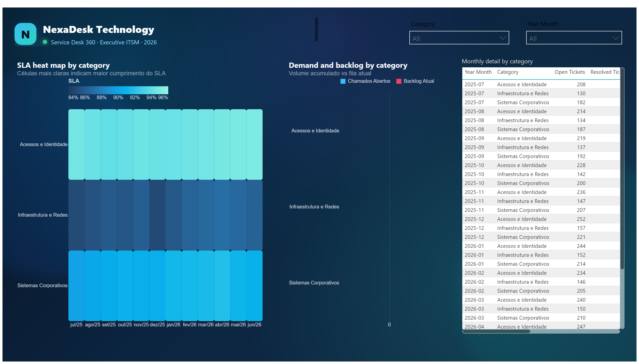This screenshot has width=639, height=364.
Task: Select 2026-04 Acessos e Identidade table row
Action: point(541,326)
